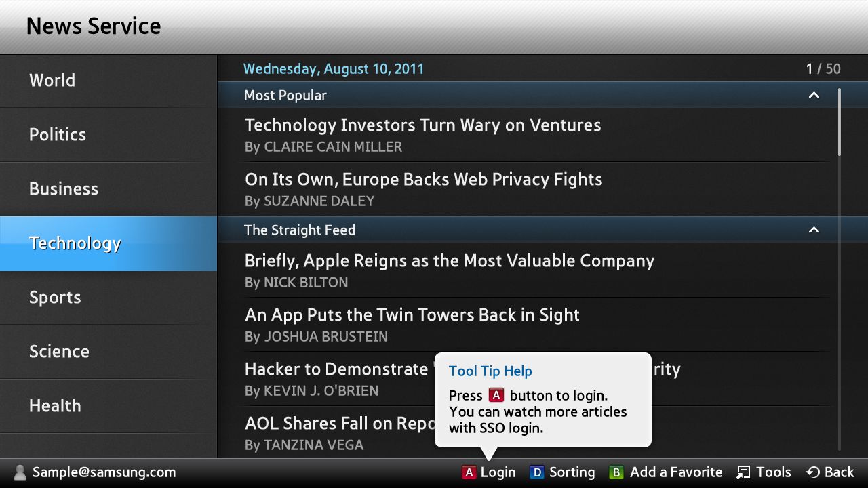868x488 pixels.
Task: Click red A icon inside tooltip
Action: pyautogui.click(x=496, y=395)
